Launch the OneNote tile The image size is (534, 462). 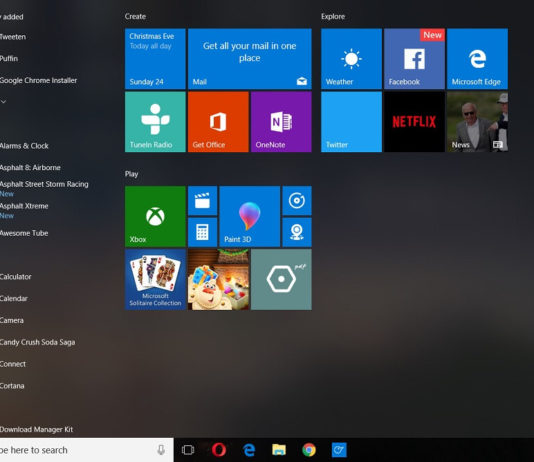pos(281,122)
